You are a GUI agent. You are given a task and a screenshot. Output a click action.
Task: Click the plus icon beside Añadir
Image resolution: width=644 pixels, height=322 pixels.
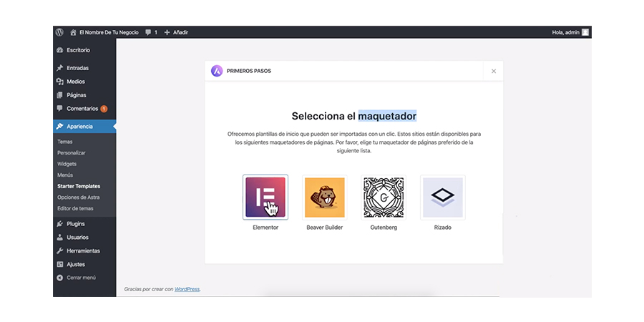(167, 32)
